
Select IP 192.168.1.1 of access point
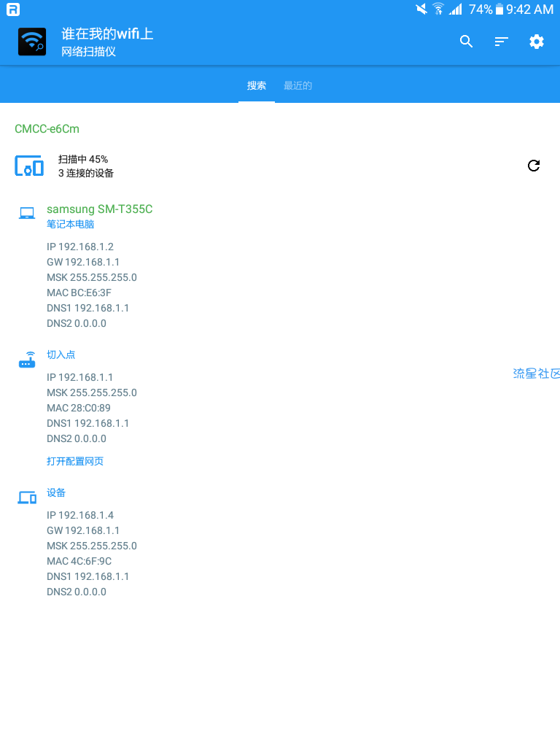pos(80,377)
